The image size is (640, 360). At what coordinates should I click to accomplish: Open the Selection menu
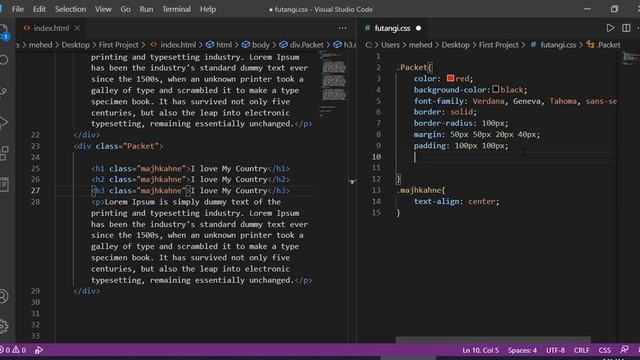point(70,9)
